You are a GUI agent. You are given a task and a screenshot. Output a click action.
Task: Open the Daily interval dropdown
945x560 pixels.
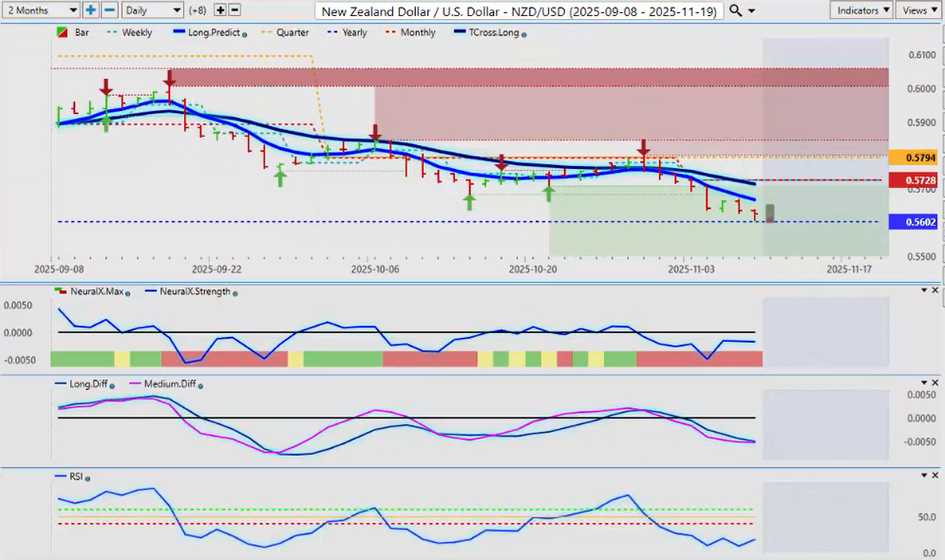[x=153, y=10]
